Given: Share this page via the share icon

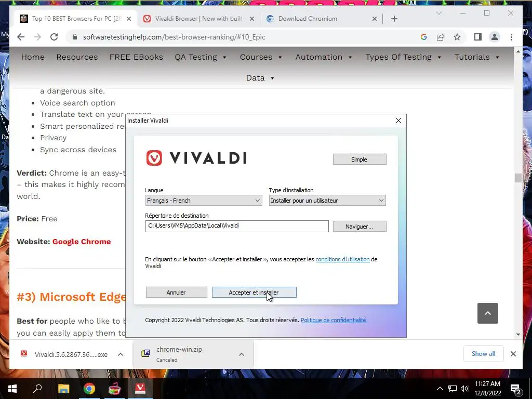Looking at the screenshot, I should click(441, 37).
